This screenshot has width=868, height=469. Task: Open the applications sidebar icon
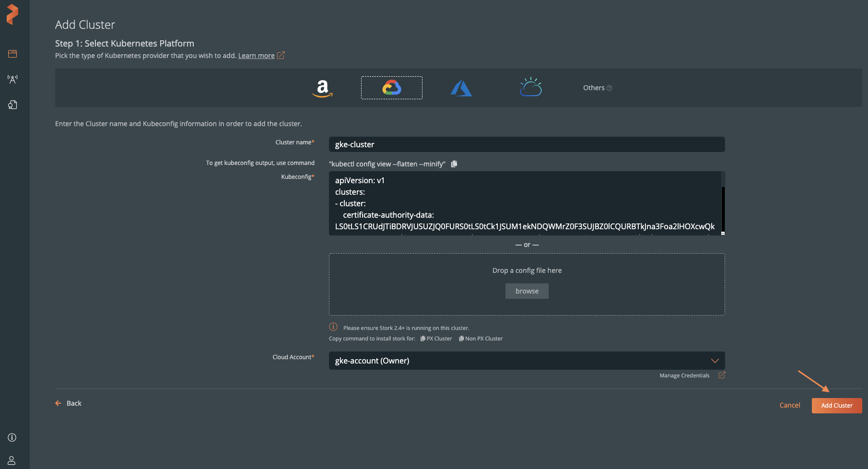[12, 54]
